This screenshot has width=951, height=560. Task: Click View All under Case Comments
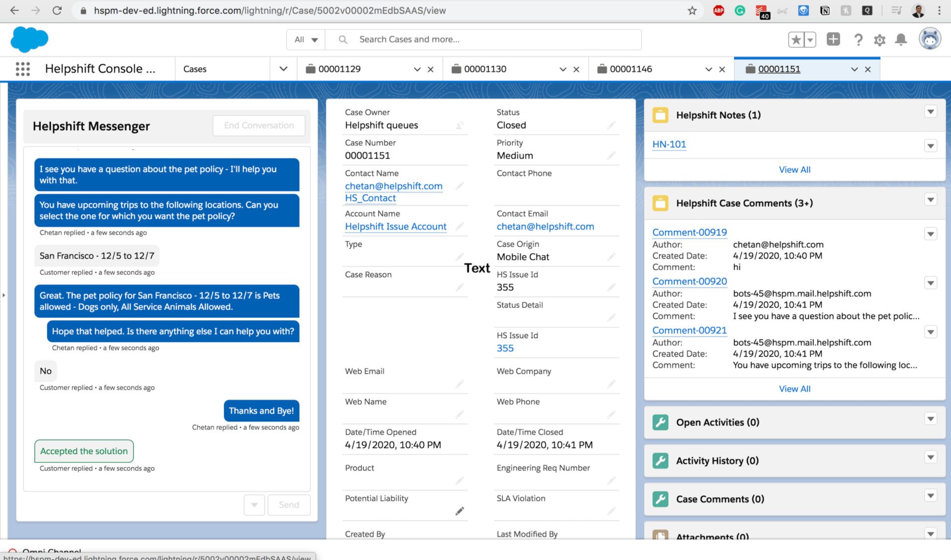point(794,389)
